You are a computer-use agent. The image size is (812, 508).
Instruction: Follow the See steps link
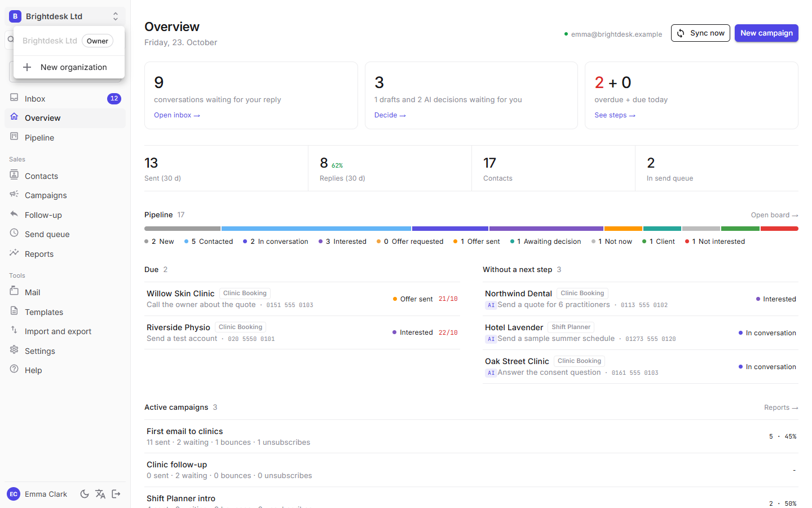coord(615,115)
